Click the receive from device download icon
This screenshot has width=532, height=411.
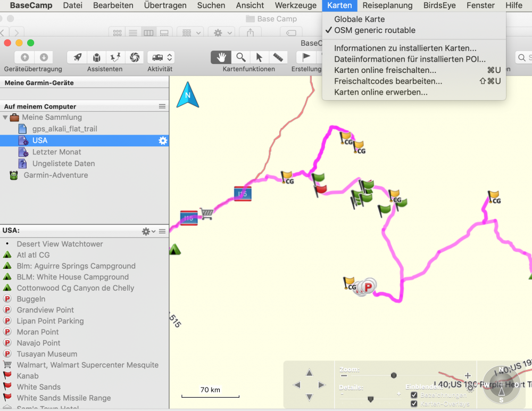[x=44, y=57]
